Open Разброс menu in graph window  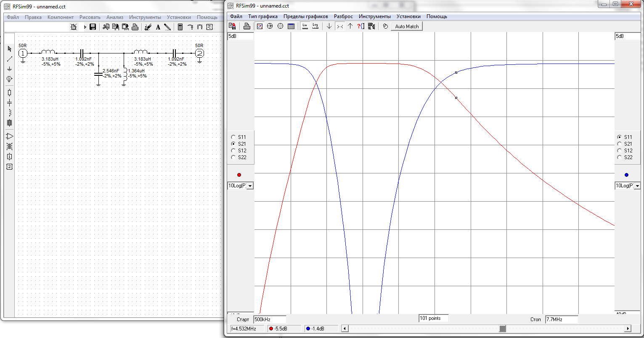343,16
